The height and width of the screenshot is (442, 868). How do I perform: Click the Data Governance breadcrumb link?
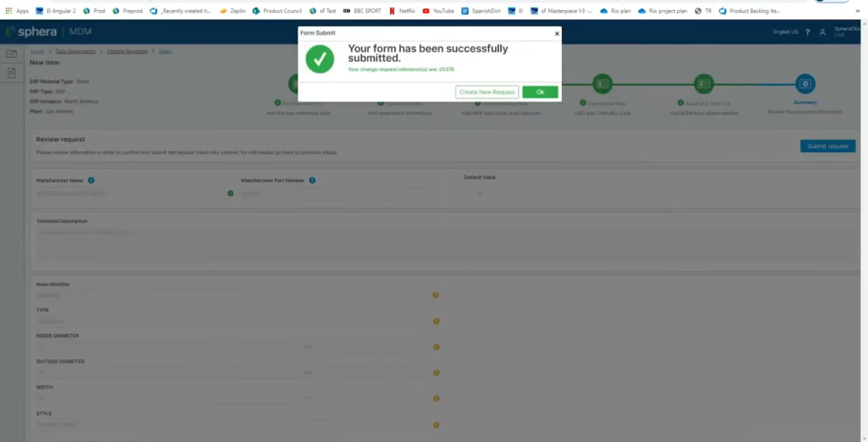tap(76, 52)
